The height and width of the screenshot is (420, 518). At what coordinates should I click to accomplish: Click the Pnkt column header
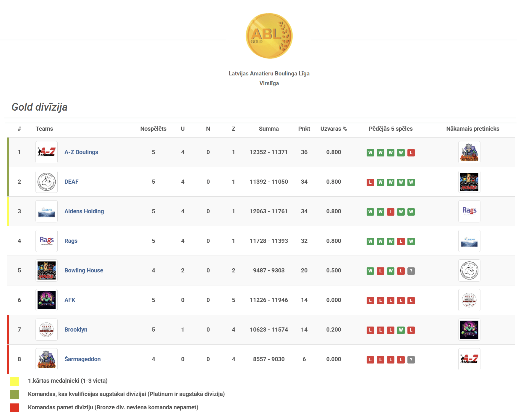point(304,129)
